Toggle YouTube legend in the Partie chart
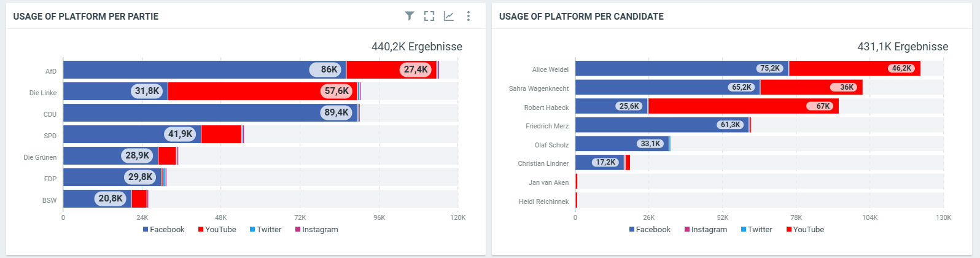 (217, 230)
